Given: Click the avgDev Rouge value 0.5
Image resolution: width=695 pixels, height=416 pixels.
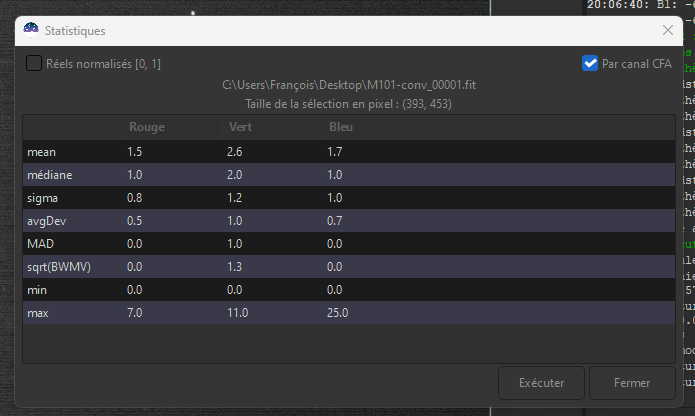Looking at the screenshot, I should pyautogui.click(x=134, y=221).
